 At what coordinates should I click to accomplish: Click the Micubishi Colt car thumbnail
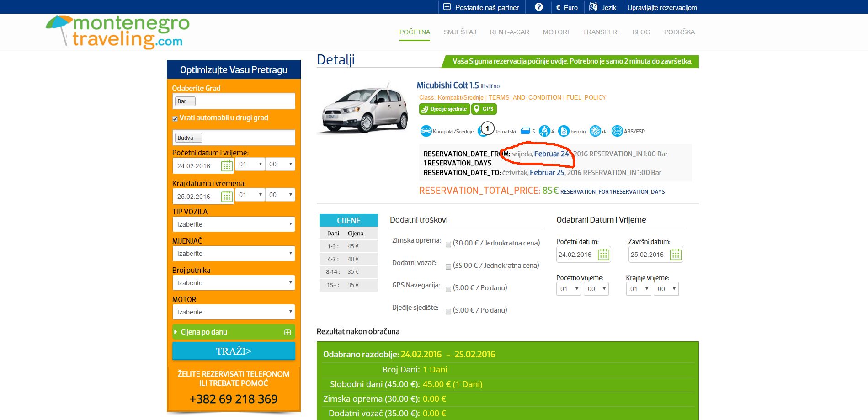tap(365, 108)
